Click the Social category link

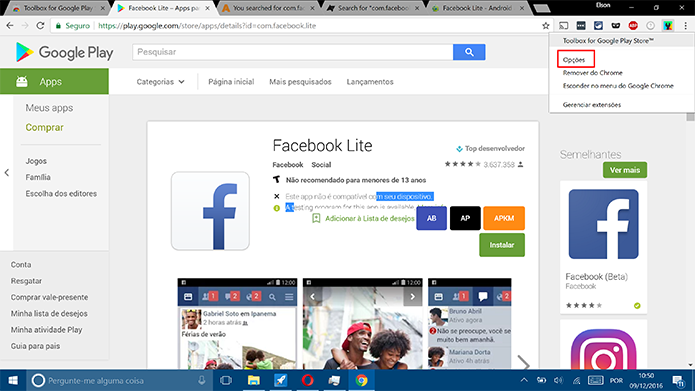(x=321, y=164)
